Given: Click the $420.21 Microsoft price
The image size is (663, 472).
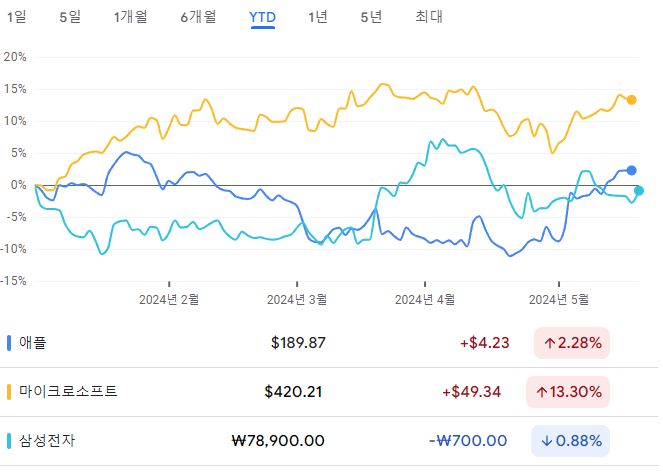Looking at the screenshot, I should [x=293, y=392].
